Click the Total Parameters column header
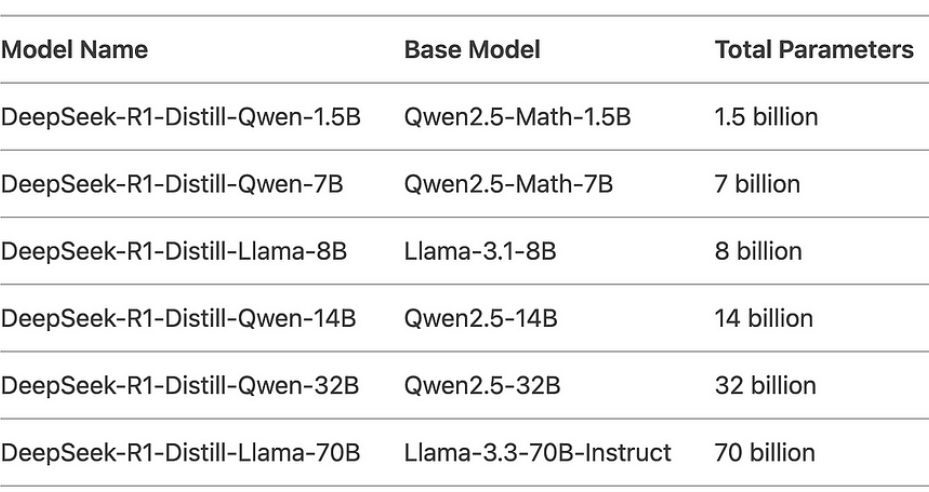Screen dimensions: 929x492 [814, 49]
